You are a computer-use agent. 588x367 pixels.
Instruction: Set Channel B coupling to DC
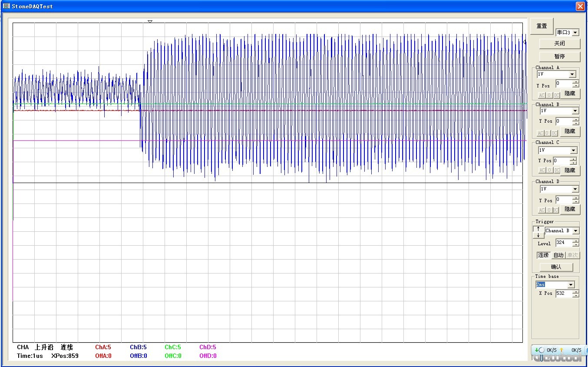pyautogui.click(x=555, y=133)
